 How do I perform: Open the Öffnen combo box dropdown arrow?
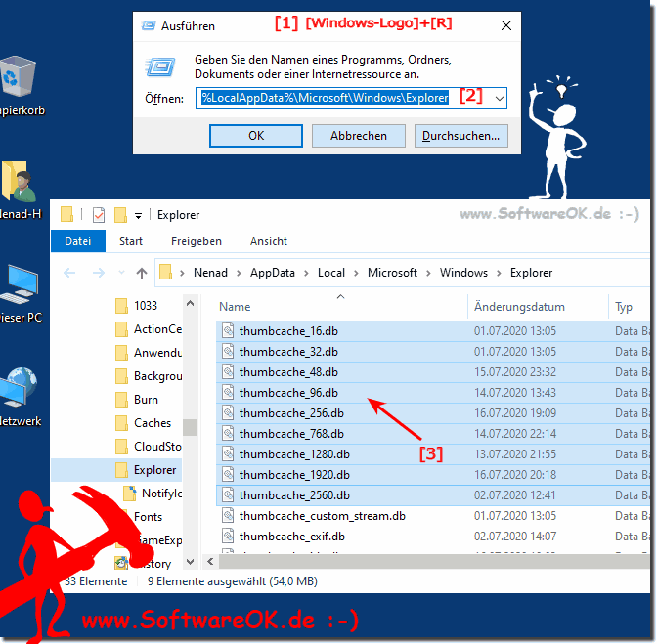[499, 99]
